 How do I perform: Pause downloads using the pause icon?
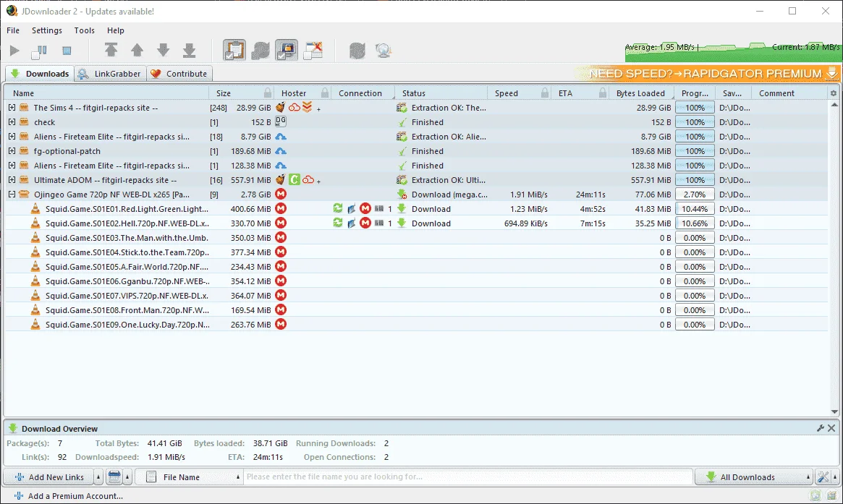tap(40, 51)
